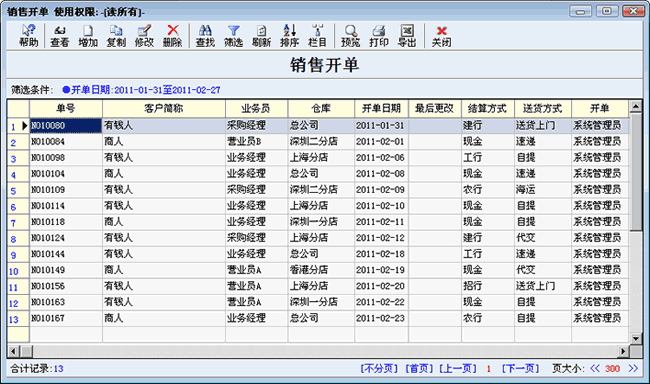Select order cell N010163
The height and width of the screenshot is (384, 650).
pos(66,302)
